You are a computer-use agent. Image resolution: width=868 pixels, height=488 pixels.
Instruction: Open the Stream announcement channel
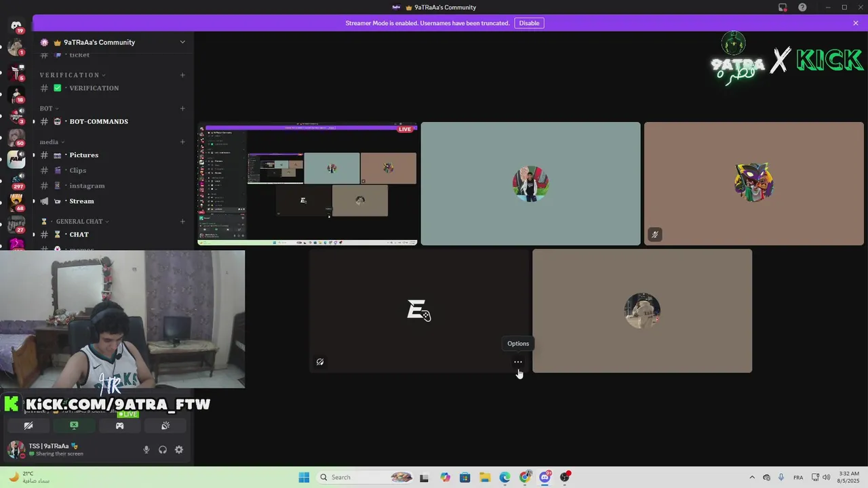(113, 201)
